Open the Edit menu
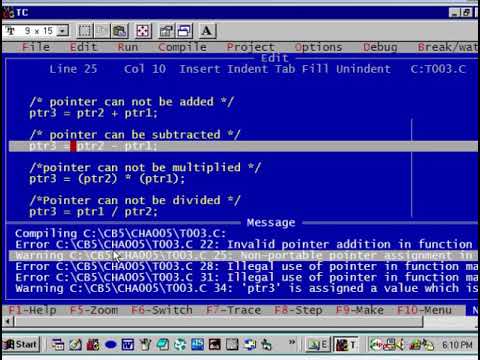Image resolution: width=480 pixels, height=360 pixels. coord(83,47)
